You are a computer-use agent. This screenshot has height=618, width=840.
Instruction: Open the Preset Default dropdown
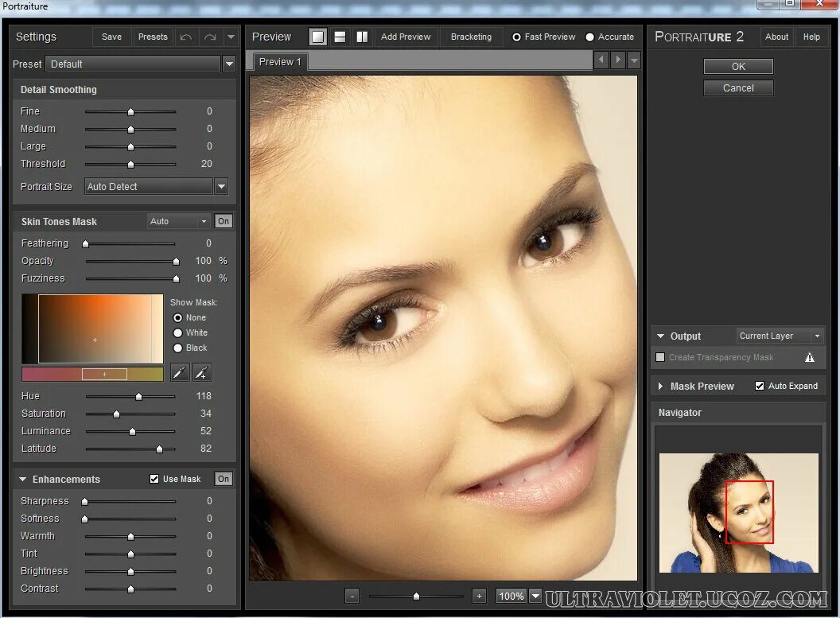pos(229,64)
